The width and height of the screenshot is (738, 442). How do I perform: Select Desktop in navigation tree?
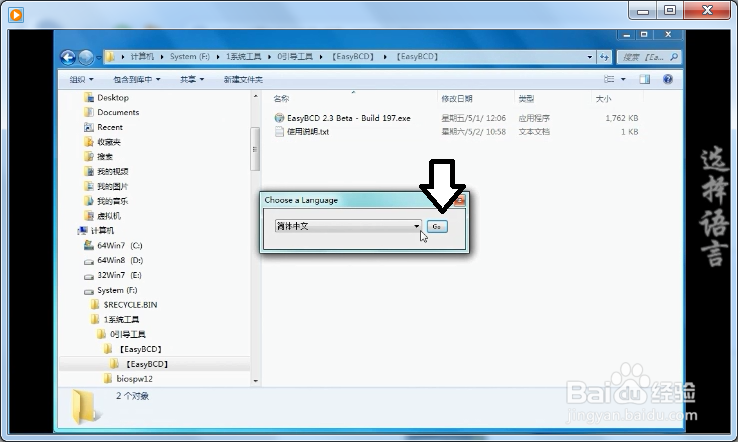click(113, 98)
